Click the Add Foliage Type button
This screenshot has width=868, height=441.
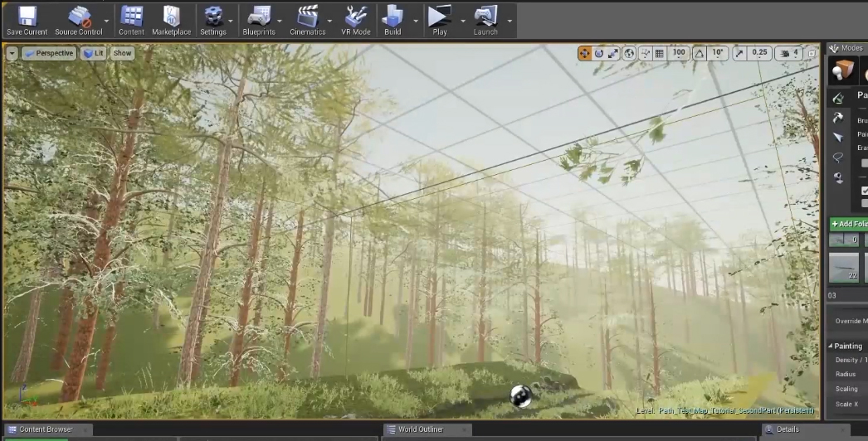pos(849,224)
